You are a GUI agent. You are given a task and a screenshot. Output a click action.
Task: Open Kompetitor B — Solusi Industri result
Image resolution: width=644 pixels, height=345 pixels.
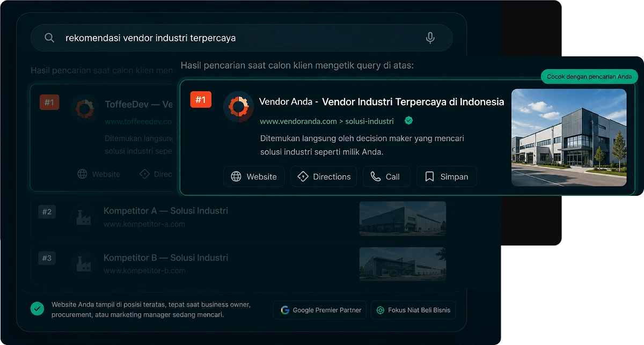166,258
